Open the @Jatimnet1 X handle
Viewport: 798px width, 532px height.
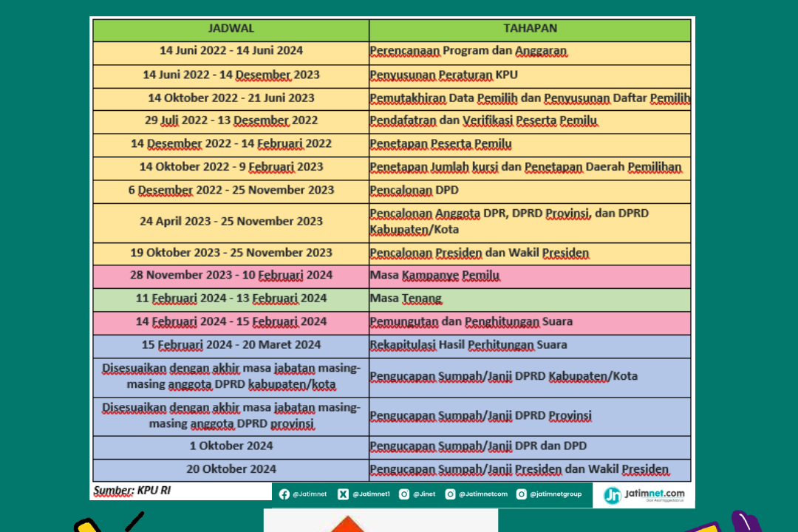pyautogui.click(x=372, y=494)
